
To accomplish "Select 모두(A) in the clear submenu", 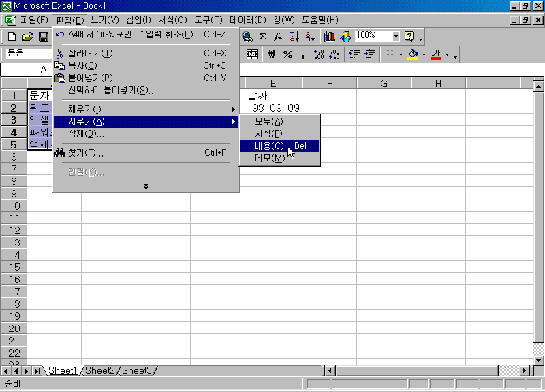I will click(279, 122).
